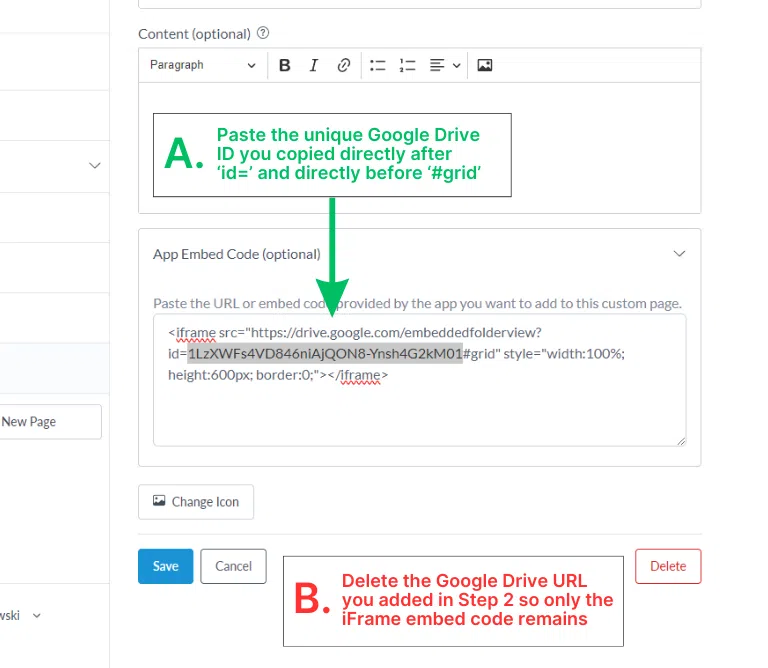The height and width of the screenshot is (668, 768).
Task: Click the embed code textbox resize handle
Action: click(681, 440)
